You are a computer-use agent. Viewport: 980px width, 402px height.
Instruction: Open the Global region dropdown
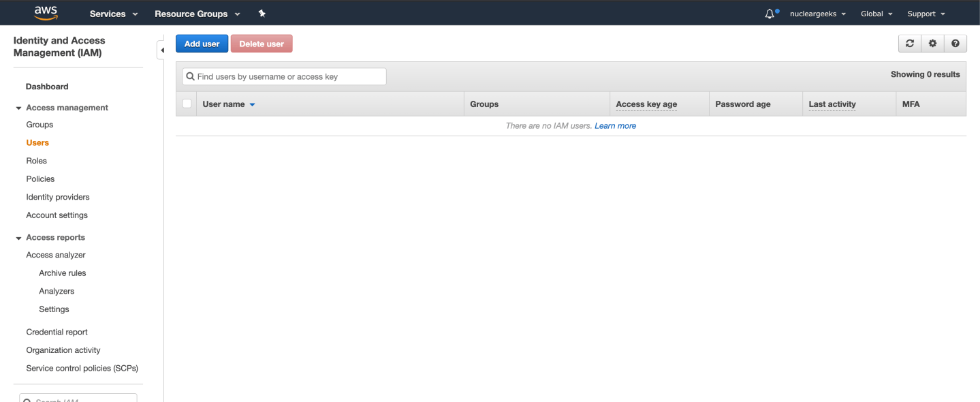tap(876, 14)
